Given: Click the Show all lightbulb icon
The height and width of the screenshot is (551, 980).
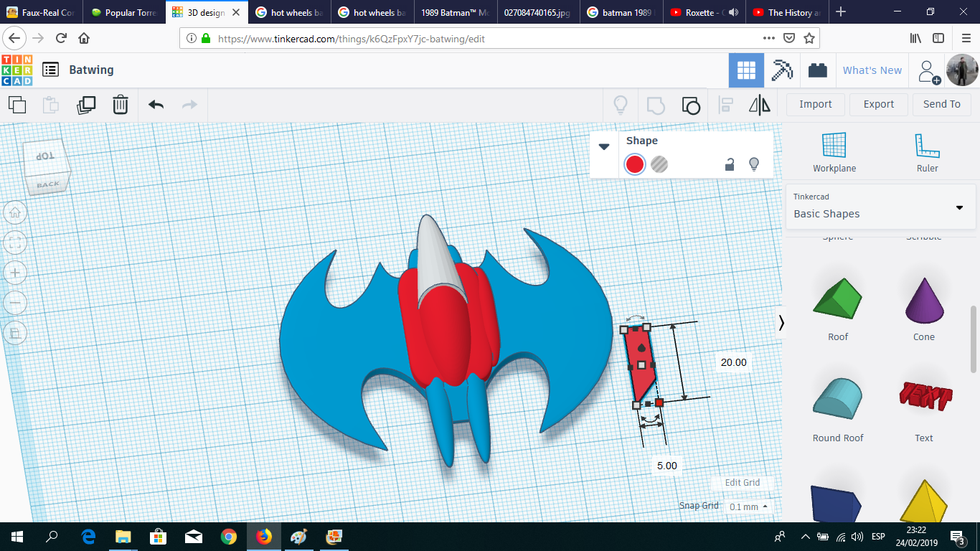Looking at the screenshot, I should pyautogui.click(x=621, y=105).
